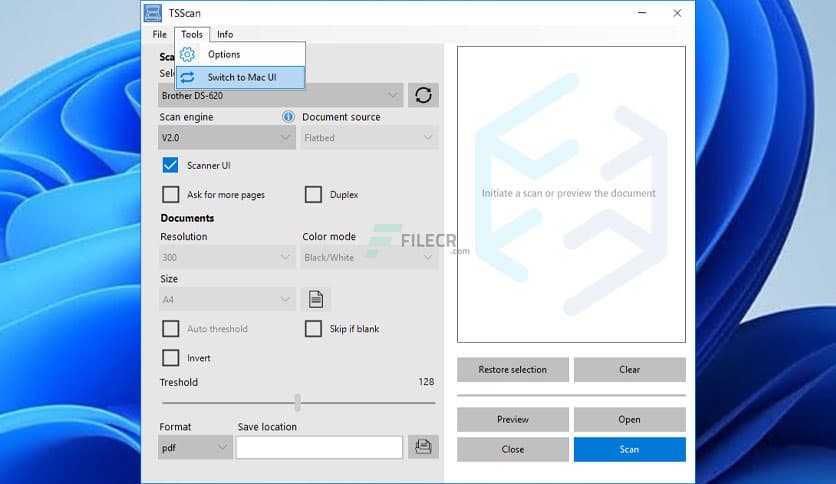Click the Options gear icon
This screenshot has height=484, width=836.
(187, 54)
